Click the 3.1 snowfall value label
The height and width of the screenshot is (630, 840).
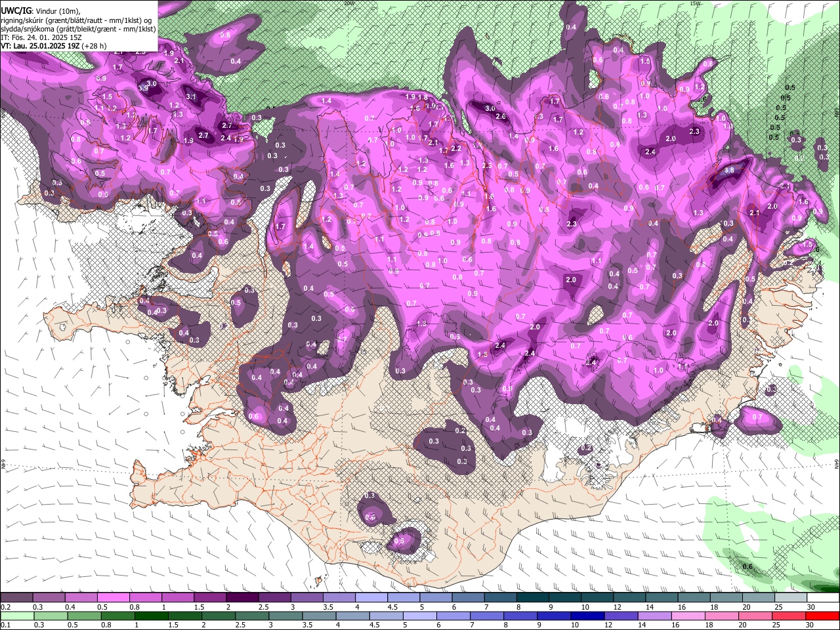tap(191, 96)
